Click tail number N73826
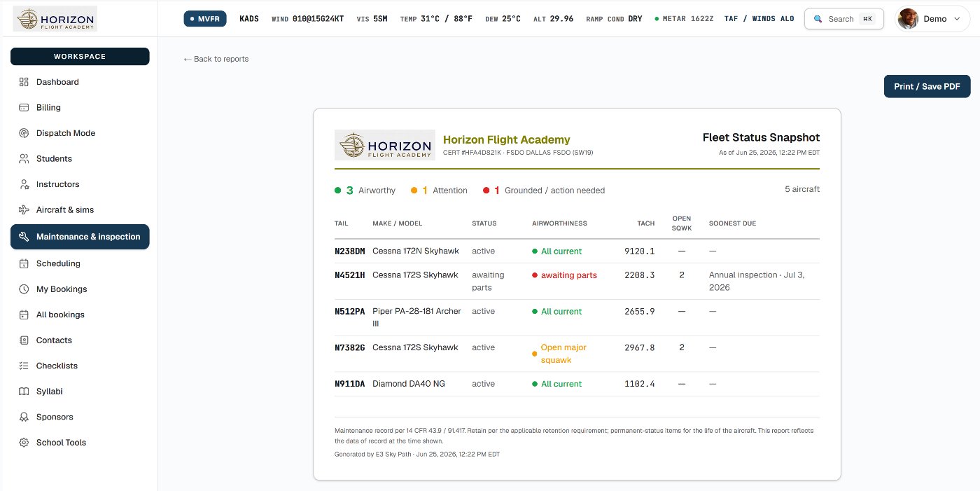The width and height of the screenshot is (980, 491). [350, 347]
